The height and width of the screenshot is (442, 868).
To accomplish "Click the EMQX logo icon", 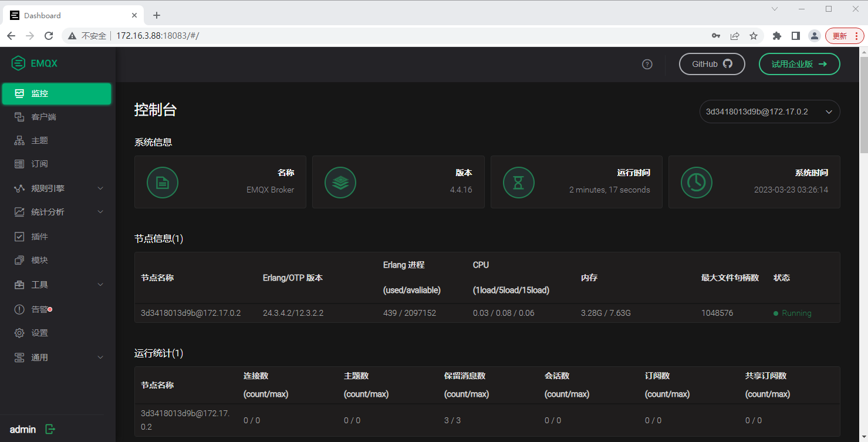I will coord(18,63).
